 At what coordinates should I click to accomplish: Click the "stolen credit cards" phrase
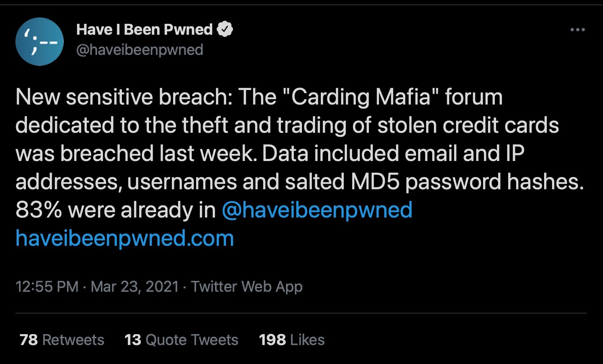click(468, 126)
